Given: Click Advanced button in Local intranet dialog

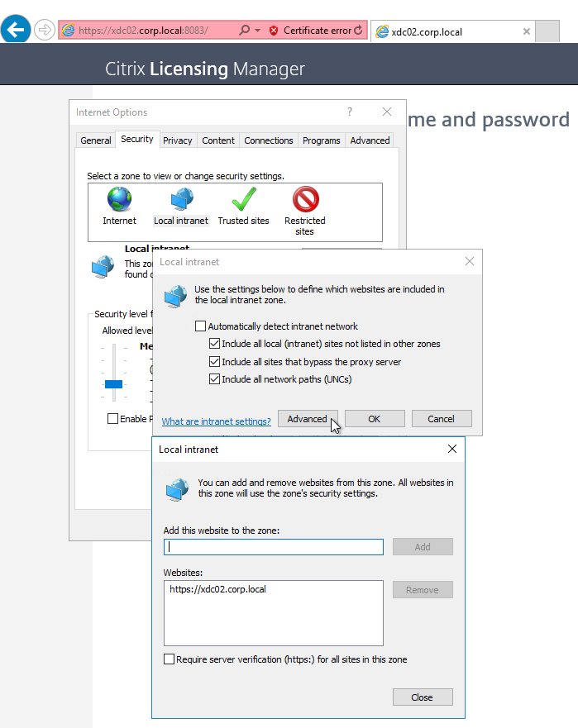Looking at the screenshot, I should tap(307, 419).
